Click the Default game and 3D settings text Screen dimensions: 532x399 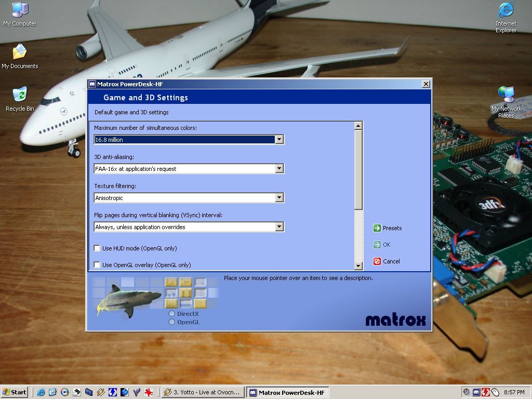[131, 112]
